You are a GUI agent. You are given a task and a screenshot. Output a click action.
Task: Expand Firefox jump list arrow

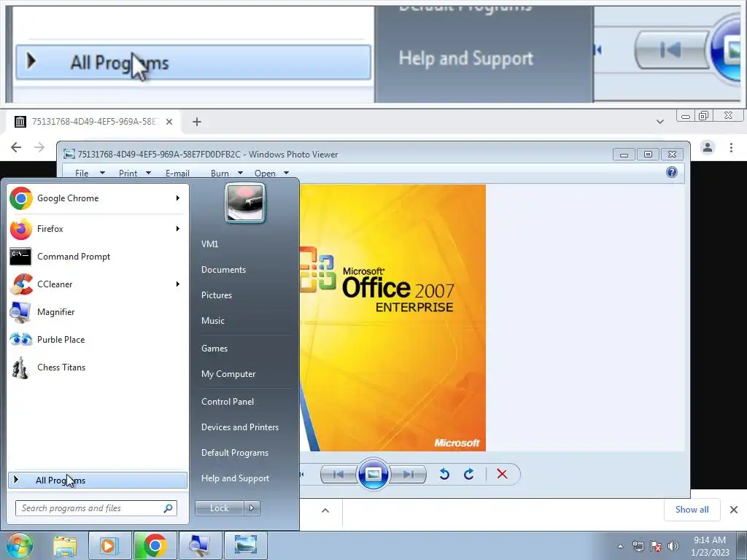[178, 229]
